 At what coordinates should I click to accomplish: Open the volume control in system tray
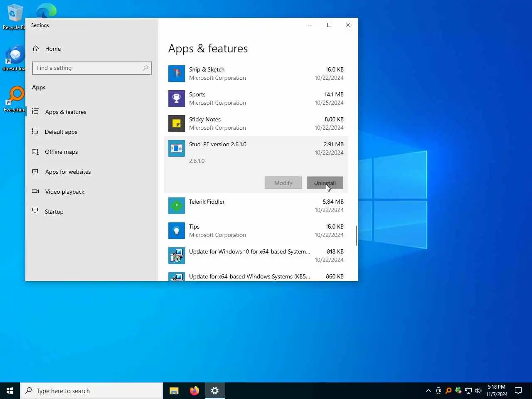click(478, 391)
